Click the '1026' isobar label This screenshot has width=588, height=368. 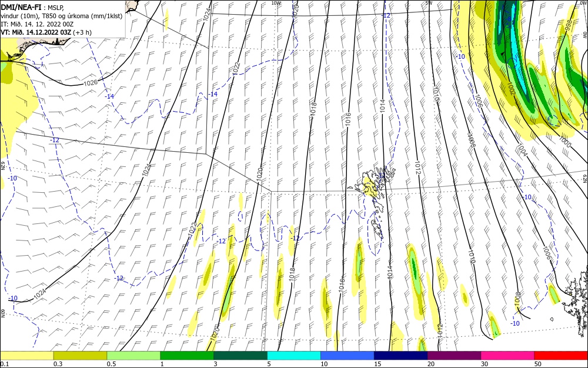tap(91, 83)
